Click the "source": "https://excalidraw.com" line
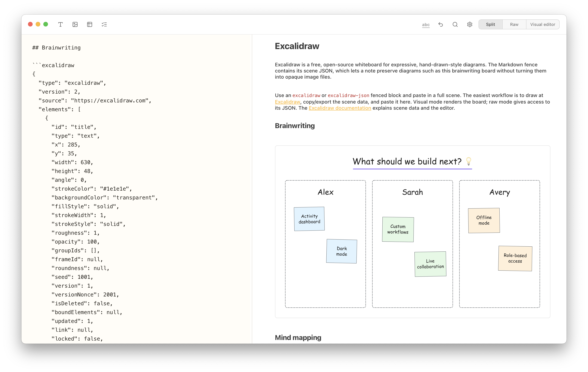Screen dimensions: 588x372 (x=95, y=100)
